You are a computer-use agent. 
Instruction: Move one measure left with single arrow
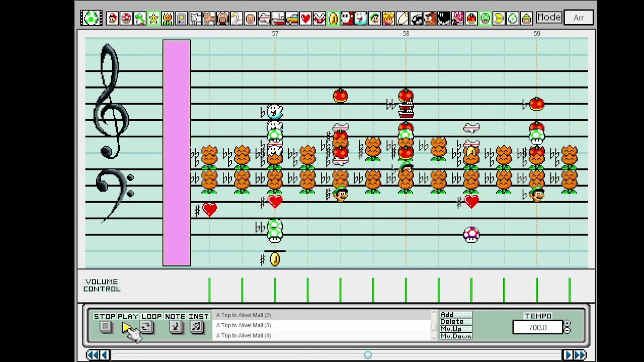[105, 355]
